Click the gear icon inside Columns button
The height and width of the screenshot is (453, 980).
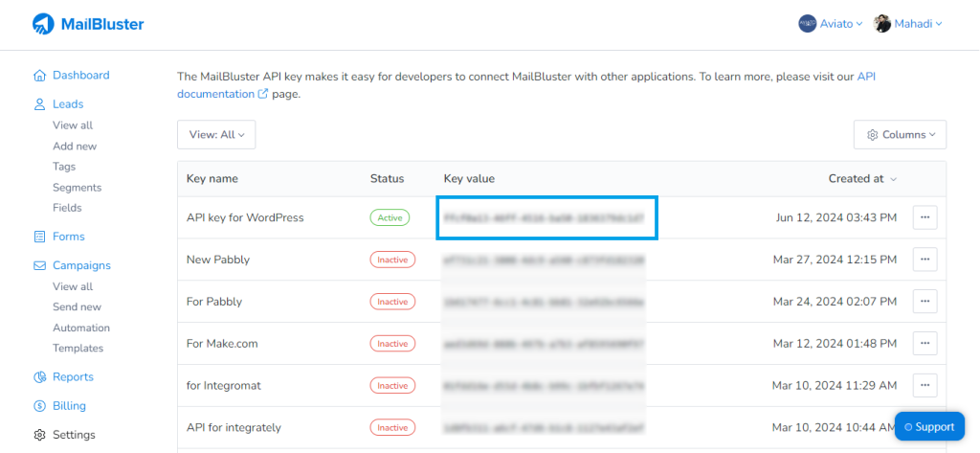click(873, 135)
